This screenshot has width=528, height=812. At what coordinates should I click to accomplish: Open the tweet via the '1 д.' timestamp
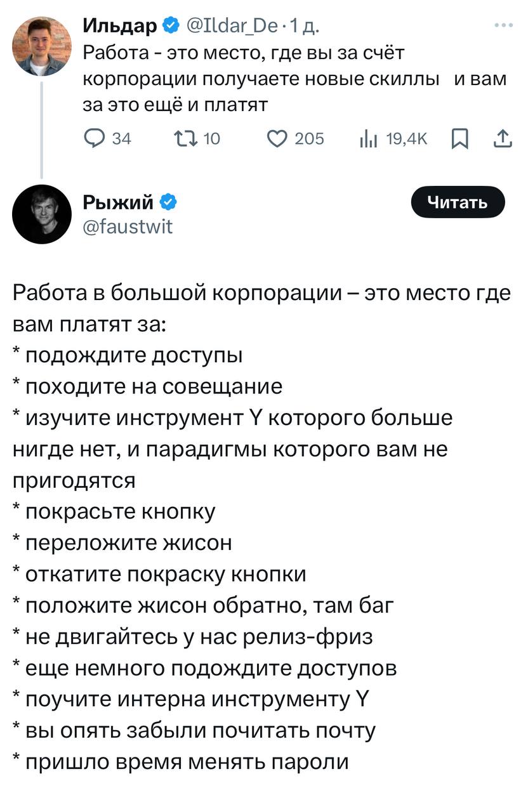click(305, 26)
